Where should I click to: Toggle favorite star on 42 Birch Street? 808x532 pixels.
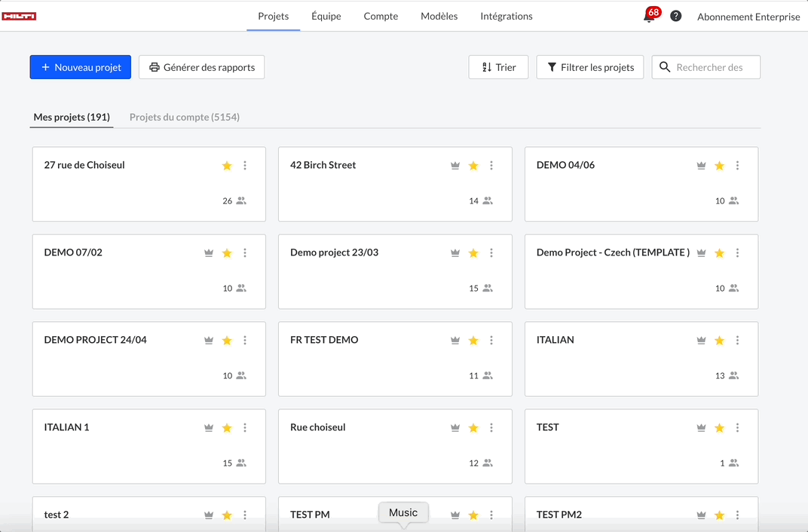click(473, 165)
